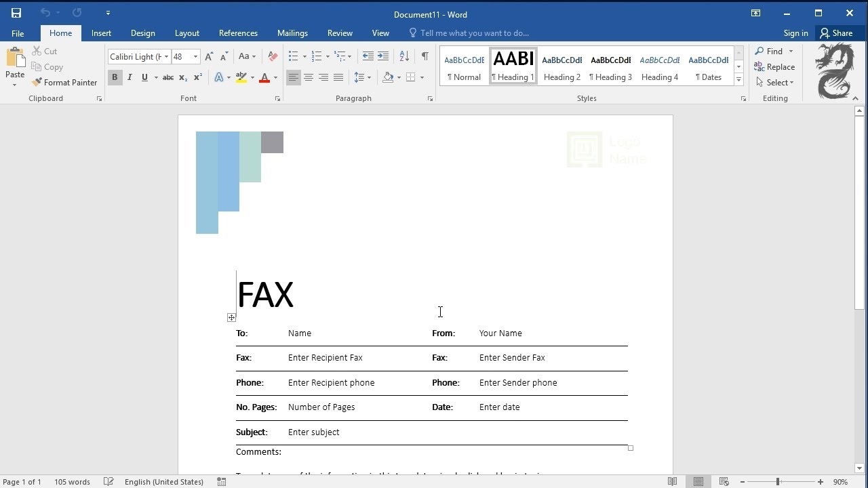Click Cut in Clipboard group
Image resolution: width=868 pixels, height=488 pixels.
coord(44,52)
